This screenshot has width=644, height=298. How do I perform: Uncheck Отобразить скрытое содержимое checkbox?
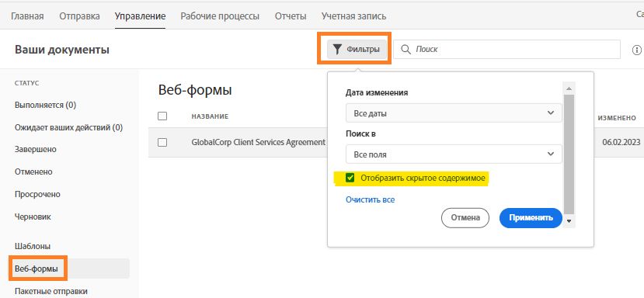pyautogui.click(x=350, y=178)
